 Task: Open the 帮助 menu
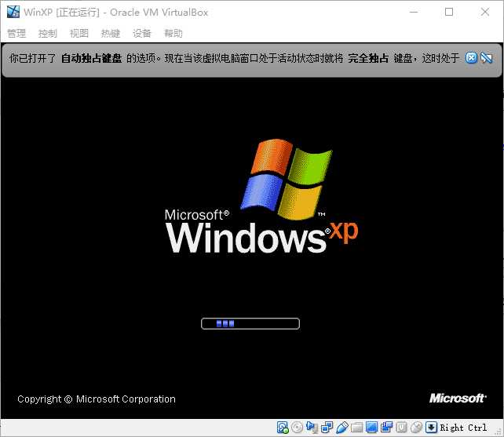173,33
